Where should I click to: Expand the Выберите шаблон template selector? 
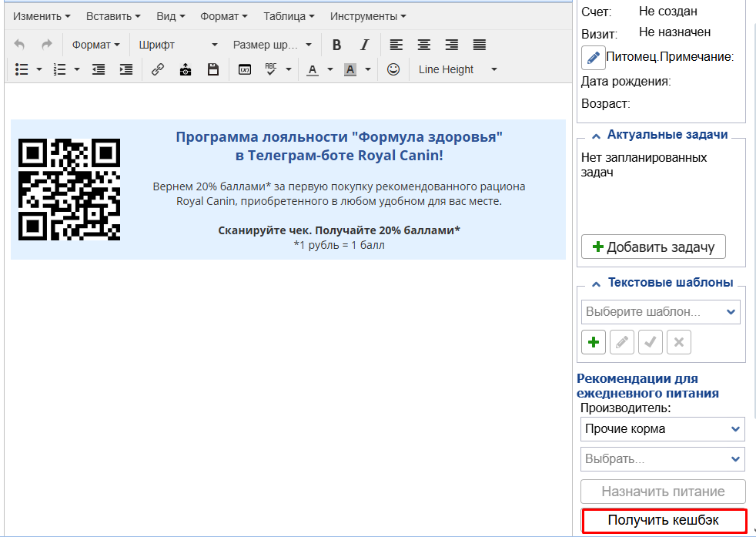(x=661, y=312)
